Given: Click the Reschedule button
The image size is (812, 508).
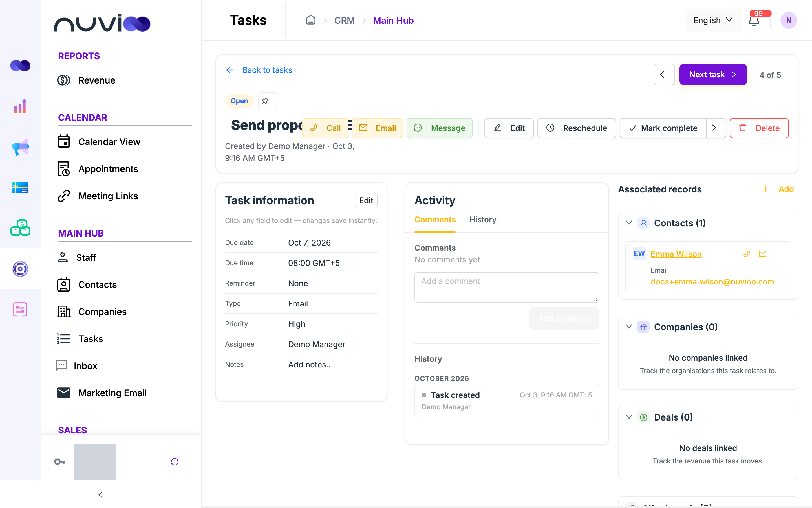Looking at the screenshot, I should pos(577,128).
